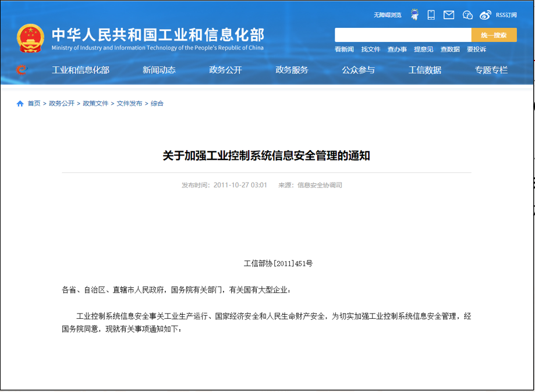Select 提意见 quick link
This screenshot has height=392, width=535.
(423, 49)
